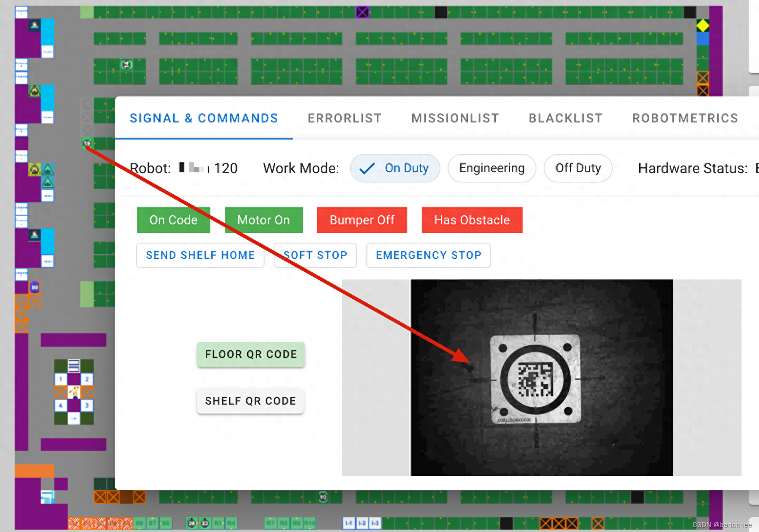Click the light green cell at top-left of shelves
The width and height of the screenshot is (759, 532).
[87, 12]
